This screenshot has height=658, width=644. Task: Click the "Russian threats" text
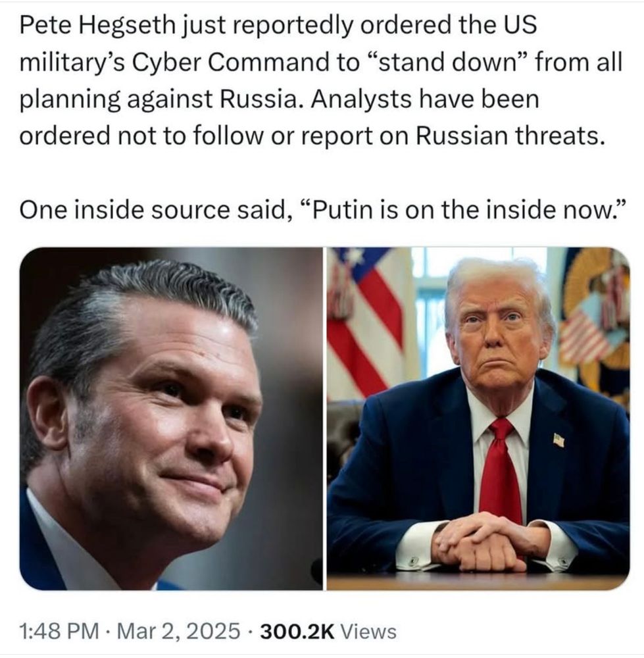[x=510, y=136]
